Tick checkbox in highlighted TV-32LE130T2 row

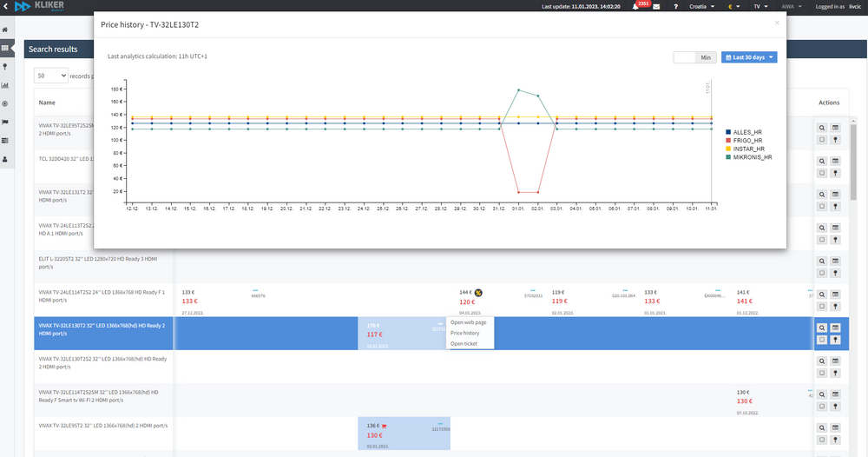click(822, 340)
